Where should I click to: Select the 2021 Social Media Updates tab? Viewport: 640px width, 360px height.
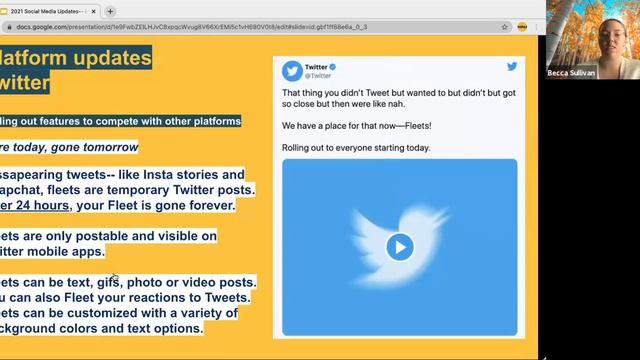coord(49,11)
